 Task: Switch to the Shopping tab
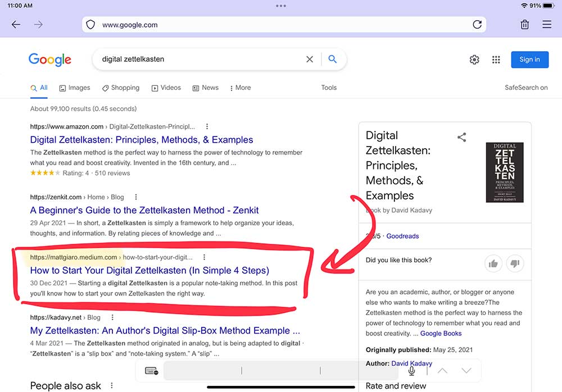(120, 88)
